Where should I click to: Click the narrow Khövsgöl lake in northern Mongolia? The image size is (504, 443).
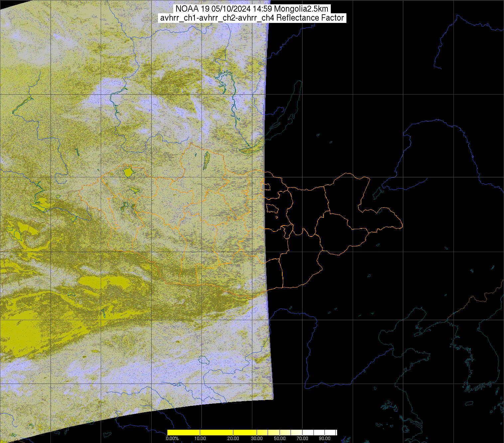pyautogui.click(x=206, y=160)
